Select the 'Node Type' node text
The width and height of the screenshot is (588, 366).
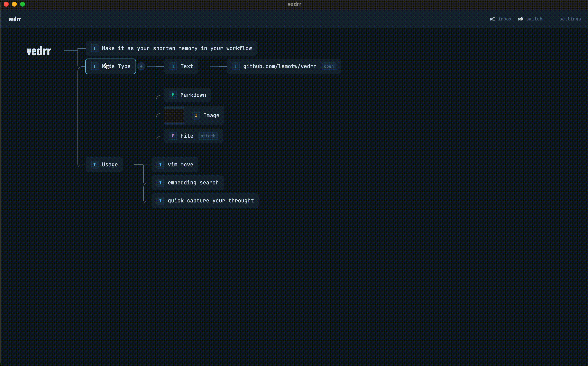(x=116, y=66)
